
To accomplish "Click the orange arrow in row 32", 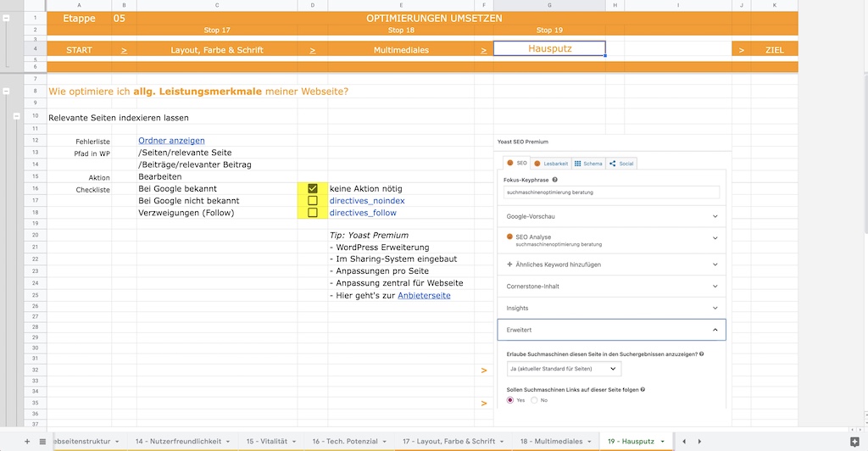I will [x=484, y=370].
